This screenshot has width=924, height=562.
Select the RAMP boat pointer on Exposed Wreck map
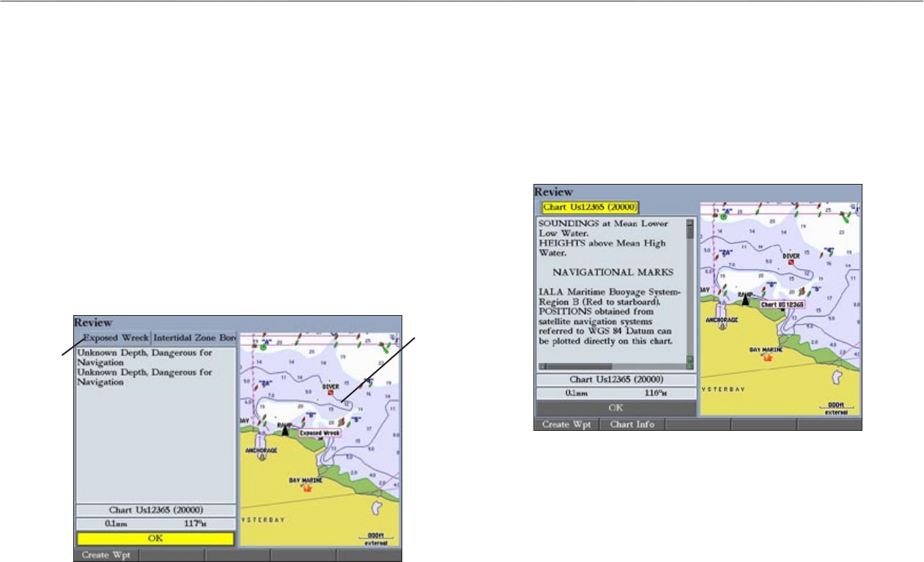285,430
